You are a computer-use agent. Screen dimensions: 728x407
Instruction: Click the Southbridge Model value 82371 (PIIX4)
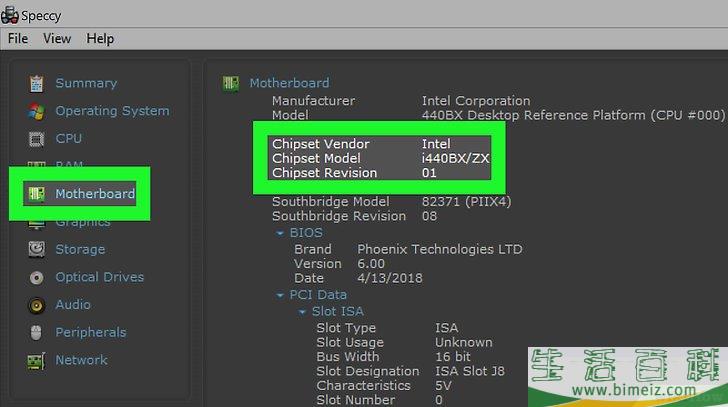click(466, 202)
